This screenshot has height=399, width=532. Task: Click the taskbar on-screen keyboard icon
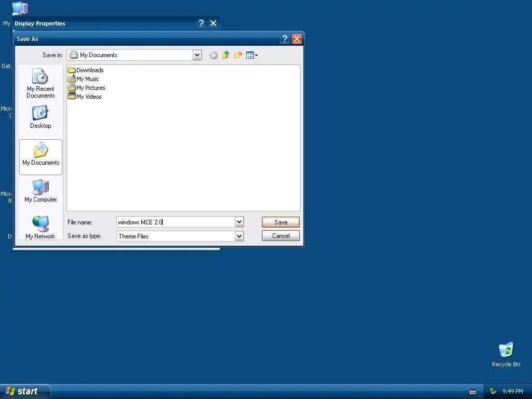pyautogui.click(x=473, y=392)
